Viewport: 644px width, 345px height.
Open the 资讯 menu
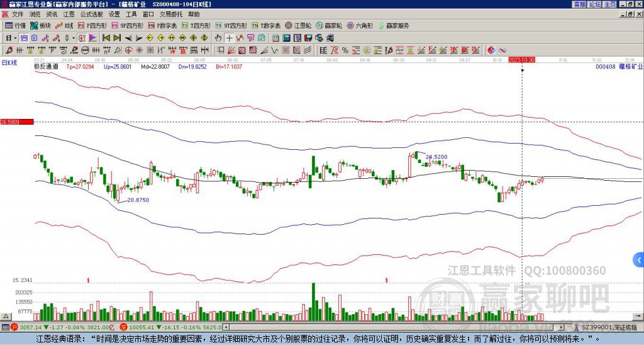click(x=52, y=14)
